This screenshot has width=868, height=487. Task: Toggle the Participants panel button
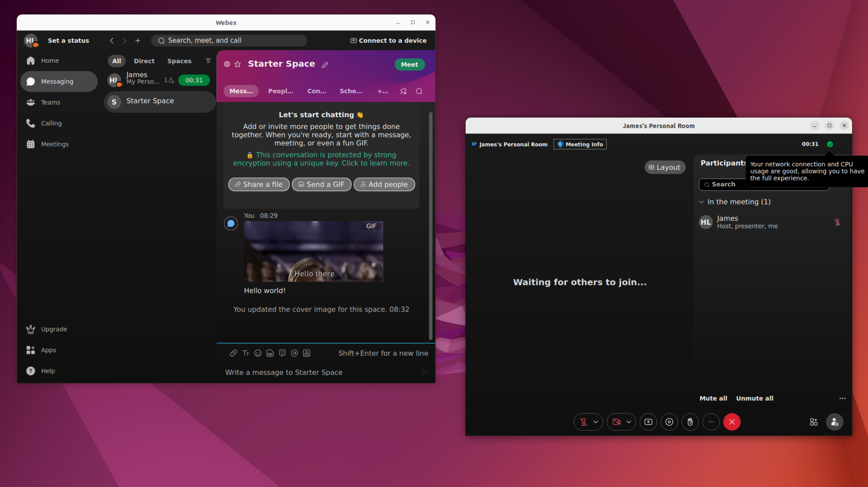(x=835, y=422)
